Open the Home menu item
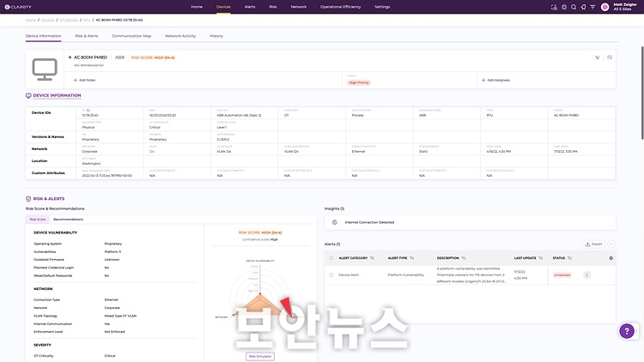The height and width of the screenshot is (362, 644). coord(197,7)
